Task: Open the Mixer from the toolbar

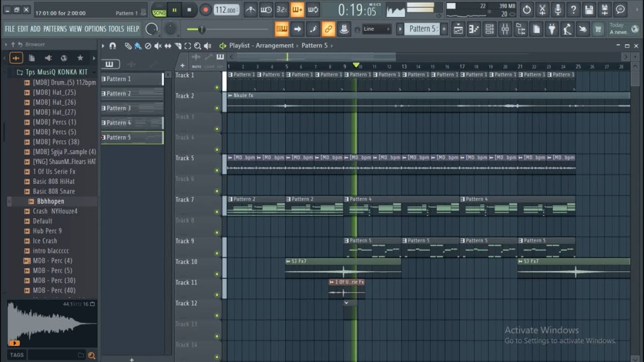Action: coord(505,29)
